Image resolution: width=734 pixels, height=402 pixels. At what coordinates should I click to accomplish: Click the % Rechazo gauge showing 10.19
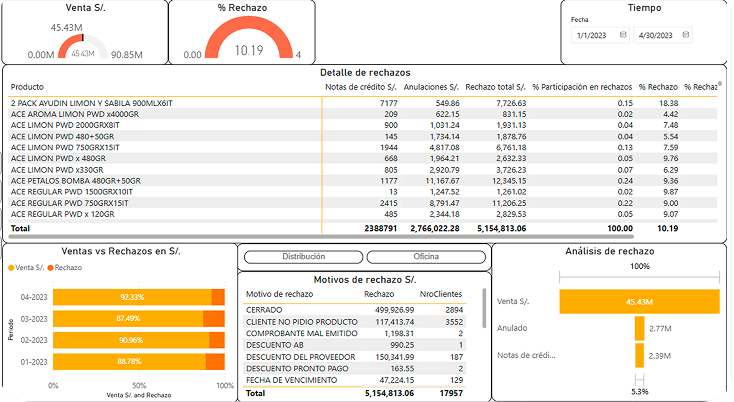coord(249,37)
